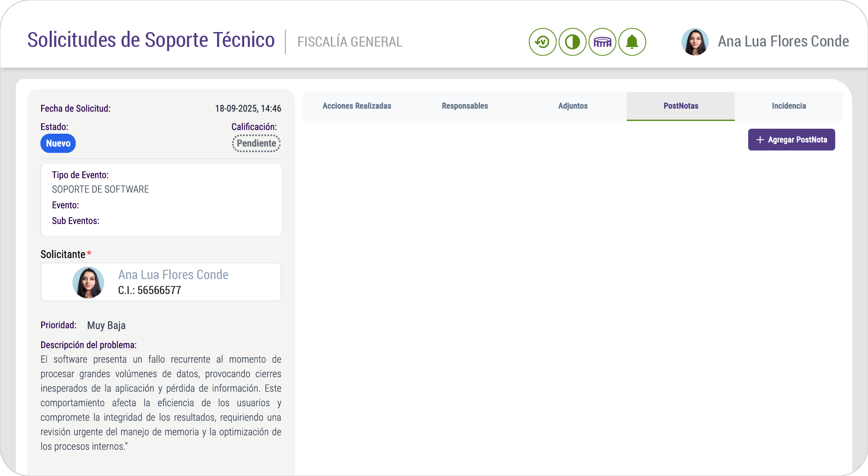Screen dimensions: 868x476
Task: Switch to the Acciones Realizadas tab
Action: pyautogui.click(x=357, y=106)
